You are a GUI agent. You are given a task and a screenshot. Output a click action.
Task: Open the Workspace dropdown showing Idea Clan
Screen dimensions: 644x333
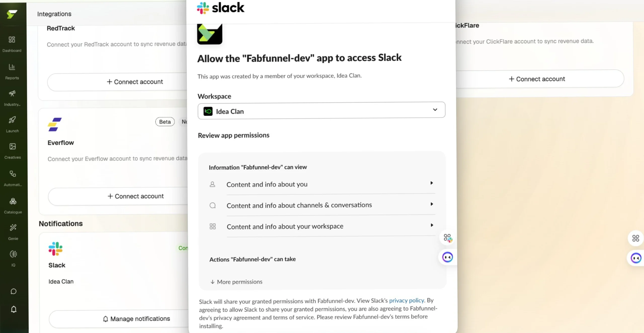(x=321, y=110)
